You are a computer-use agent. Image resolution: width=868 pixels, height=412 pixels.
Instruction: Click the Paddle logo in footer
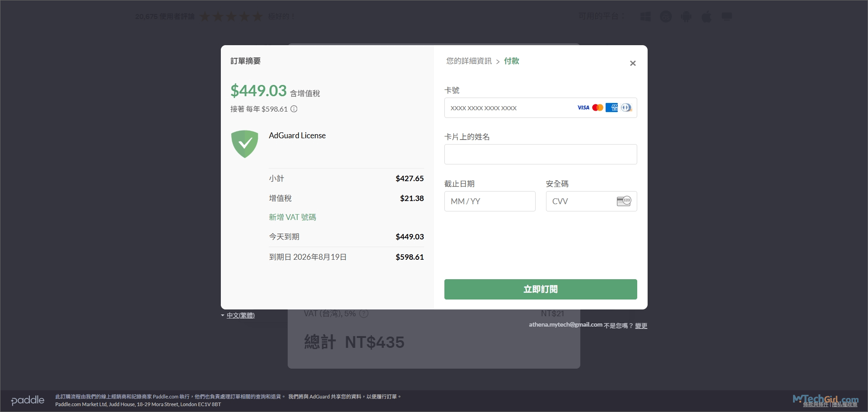(x=28, y=400)
